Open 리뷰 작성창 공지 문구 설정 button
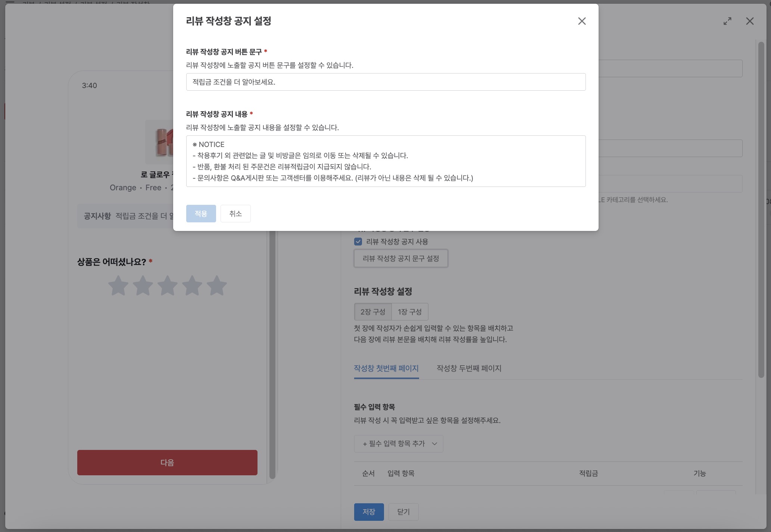 coord(401,259)
